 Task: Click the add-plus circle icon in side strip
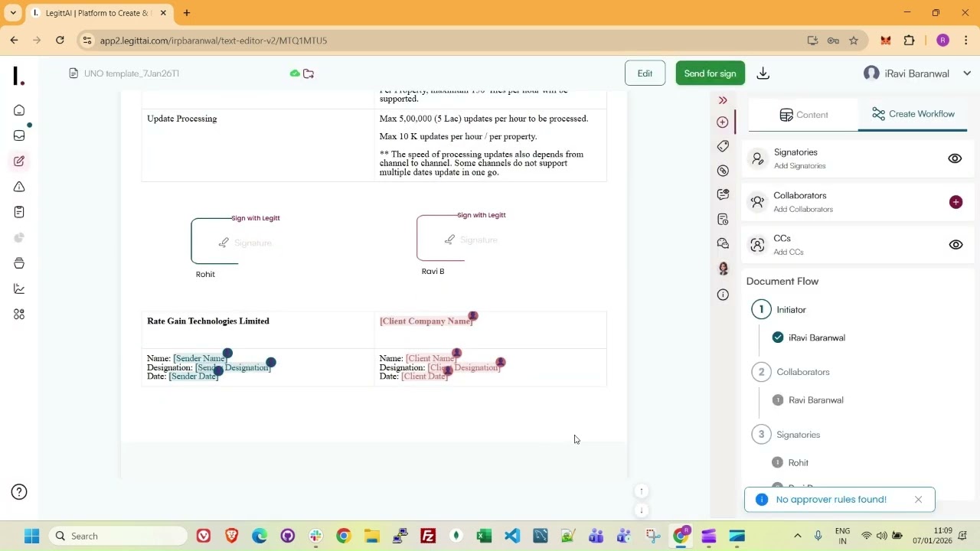pos(723,122)
